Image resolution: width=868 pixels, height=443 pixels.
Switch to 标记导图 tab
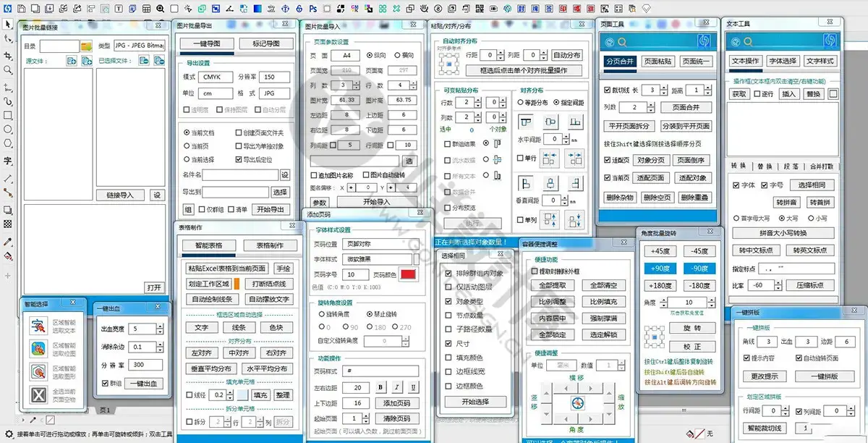[x=266, y=44]
